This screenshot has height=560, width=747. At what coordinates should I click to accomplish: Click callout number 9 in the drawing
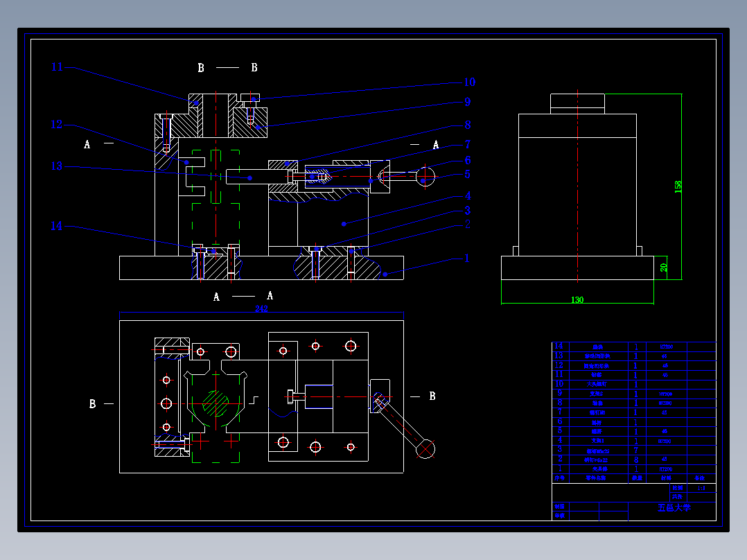coord(467,102)
